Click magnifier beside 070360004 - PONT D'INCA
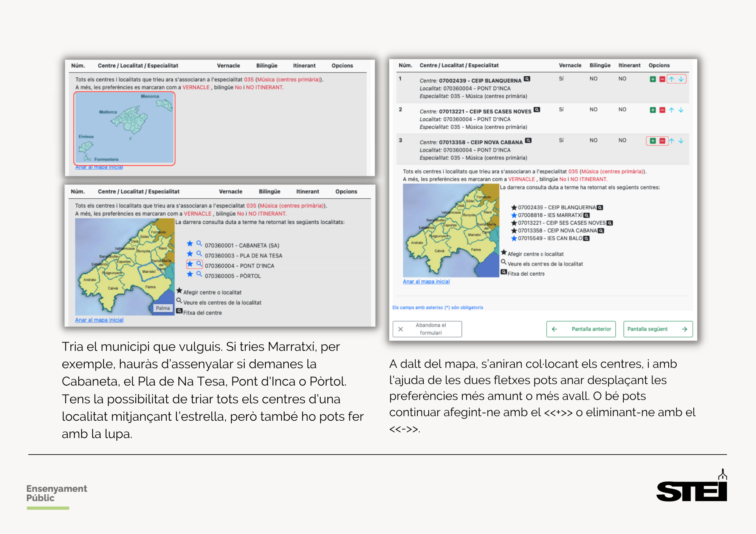Image resolution: width=756 pixels, height=534 pixels. [x=199, y=264]
